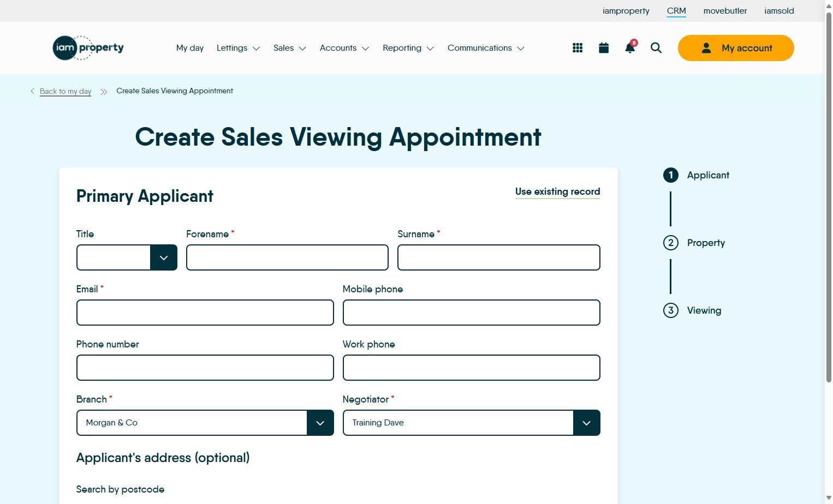833x504 pixels.
Task: Click the My account button
Action: click(x=736, y=48)
